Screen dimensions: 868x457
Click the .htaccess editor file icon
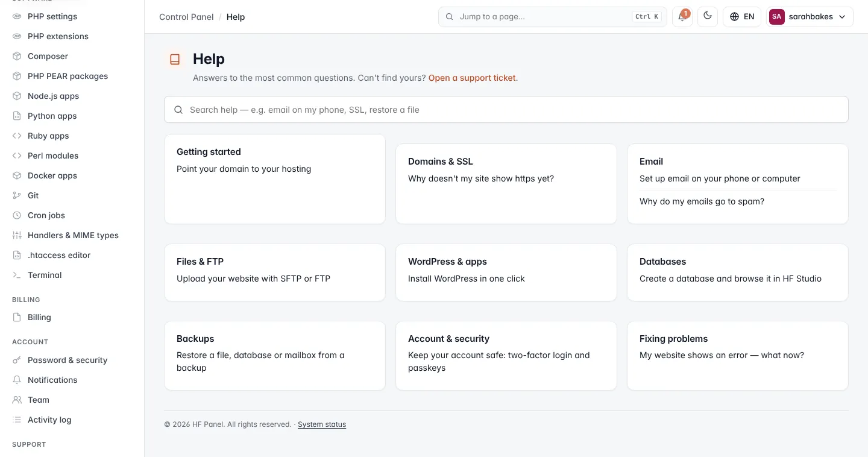click(17, 255)
